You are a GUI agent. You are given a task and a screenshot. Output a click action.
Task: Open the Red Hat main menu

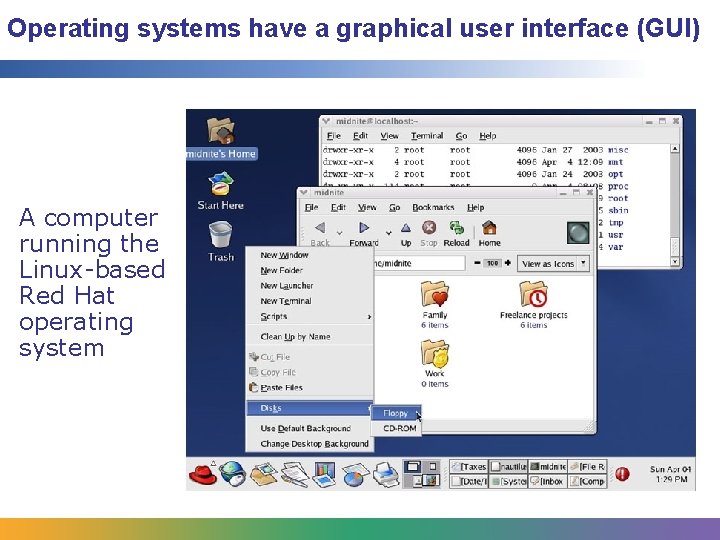[x=202, y=474]
